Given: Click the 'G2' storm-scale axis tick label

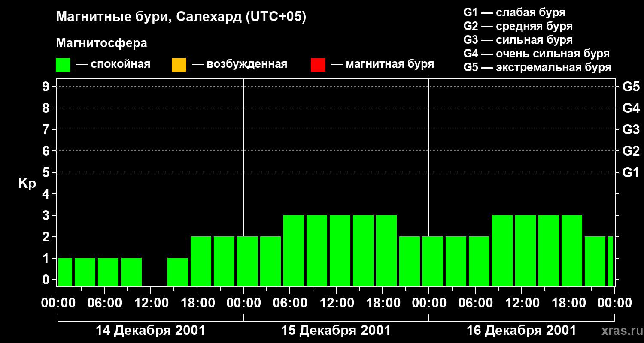Looking at the screenshot, I should click(x=631, y=151).
